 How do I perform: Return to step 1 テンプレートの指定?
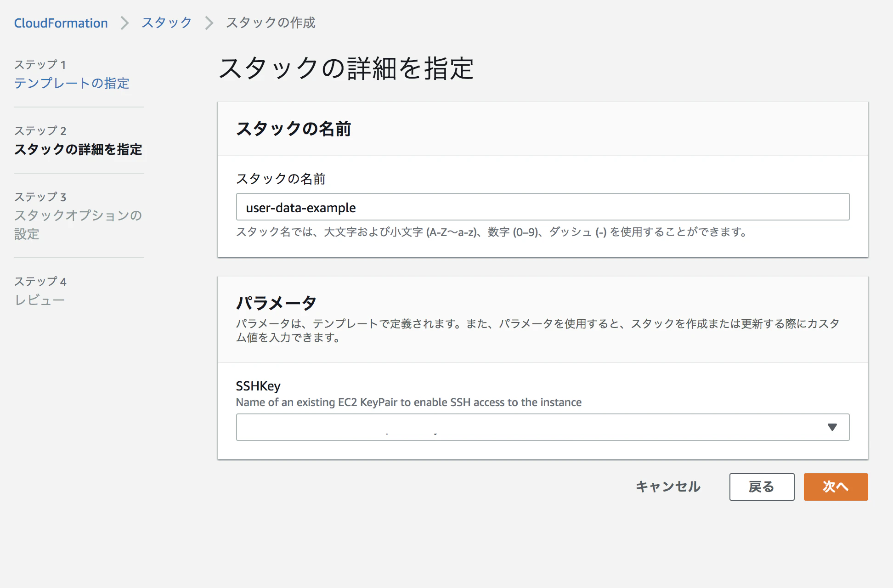coord(72,83)
